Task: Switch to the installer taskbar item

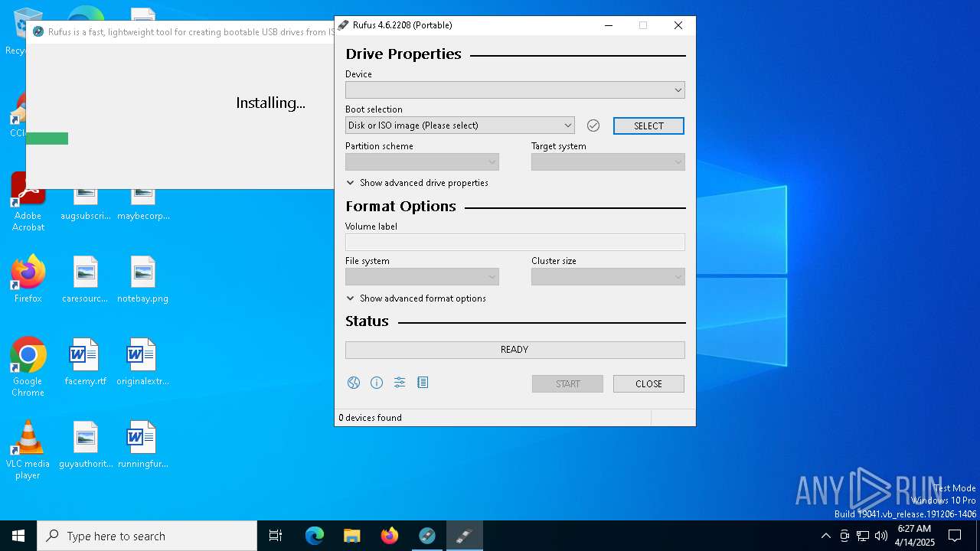Action: pos(427,536)
